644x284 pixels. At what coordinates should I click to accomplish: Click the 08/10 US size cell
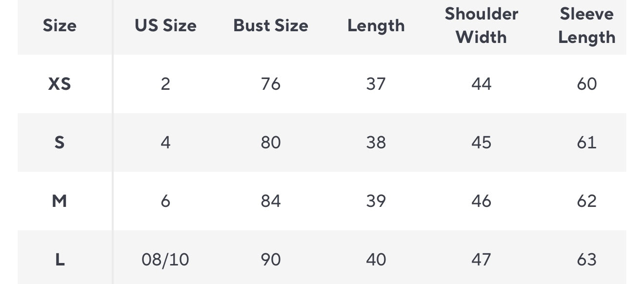point(165,260)
